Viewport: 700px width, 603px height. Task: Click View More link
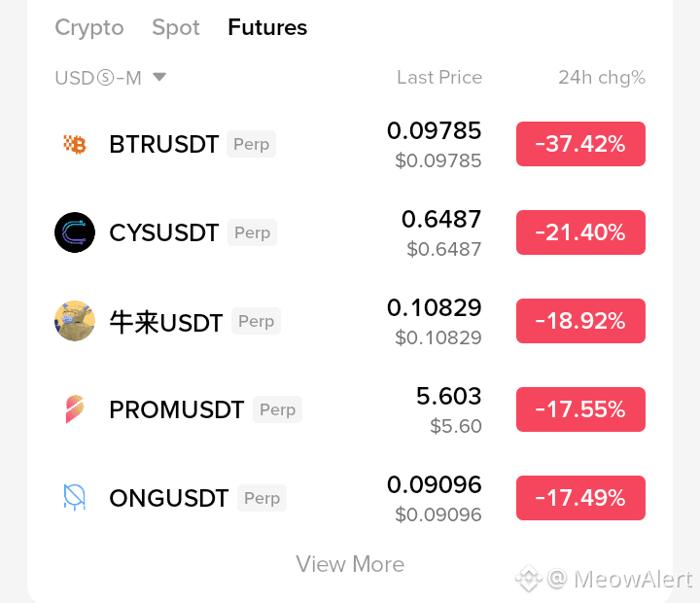point(350,564)
